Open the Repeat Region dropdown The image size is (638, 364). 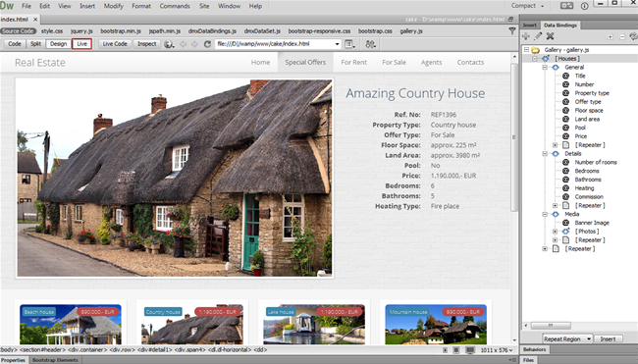click(567, 338)
